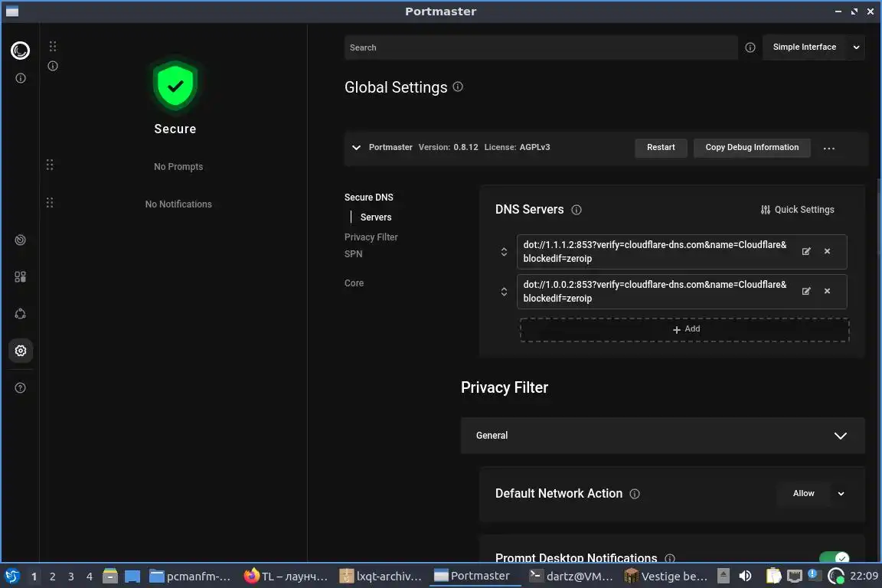Add a new DNS server entry

click(684, 330)
